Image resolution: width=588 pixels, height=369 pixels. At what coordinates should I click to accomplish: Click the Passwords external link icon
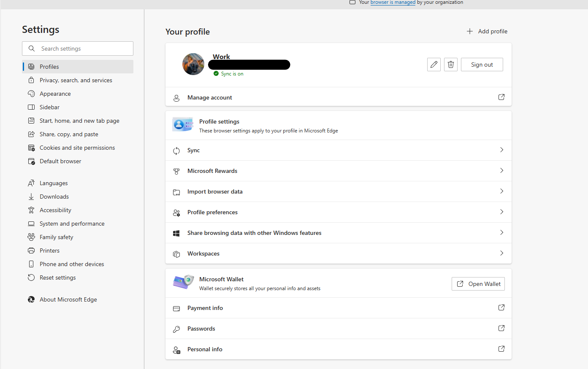(x=501, y=328)
